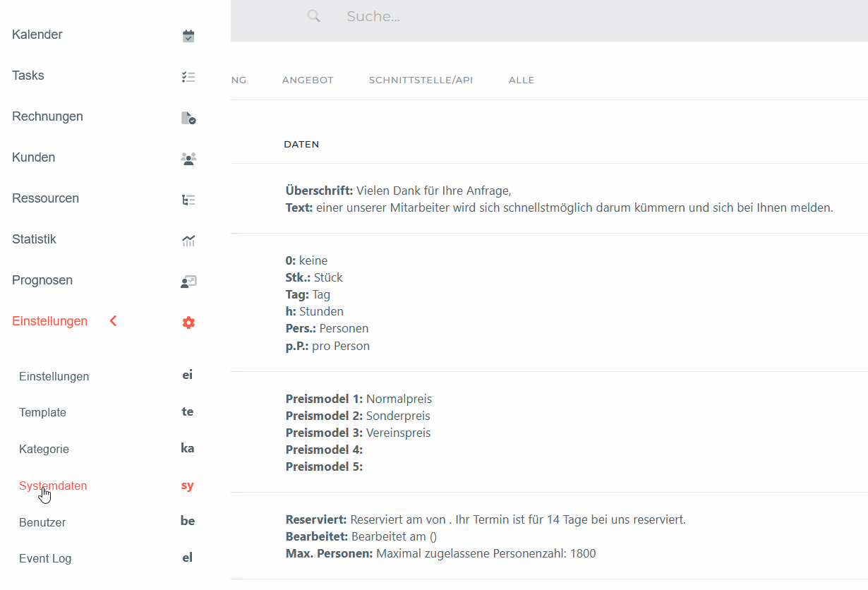868x590 pixels.
Task: Click the checklist icon beside Tasks
Action: [x=188, y=77]
